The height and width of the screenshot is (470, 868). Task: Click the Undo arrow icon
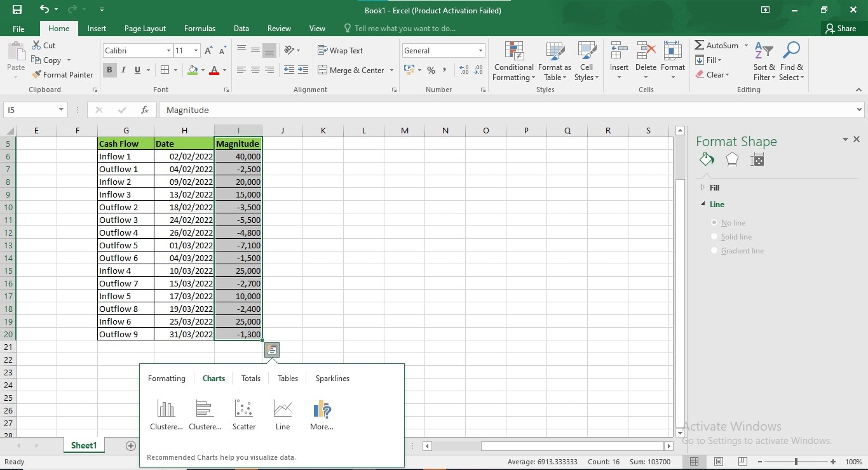(x=44, y=10)
